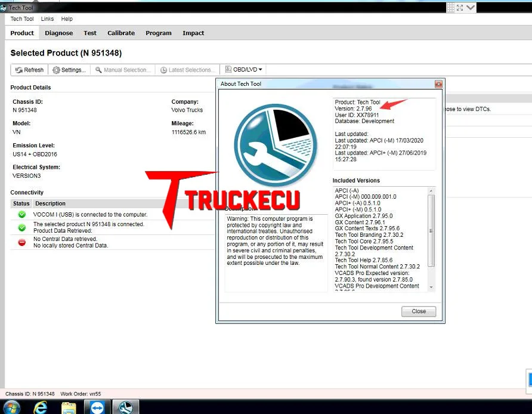The image size is (532, 414).
Task: Click the Tech Tool wrench logo image
Action: 275,145
